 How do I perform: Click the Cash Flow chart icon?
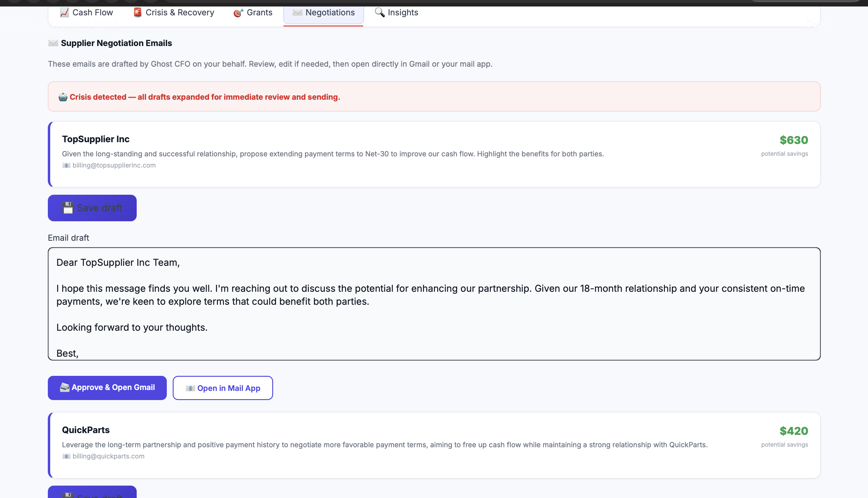[x=64, y=13]
